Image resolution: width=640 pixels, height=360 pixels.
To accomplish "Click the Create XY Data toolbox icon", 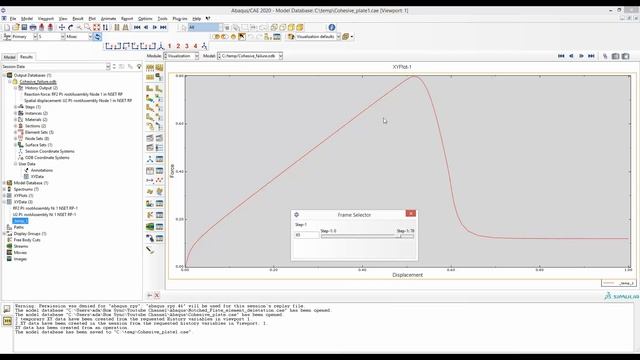I will point(150,171).
